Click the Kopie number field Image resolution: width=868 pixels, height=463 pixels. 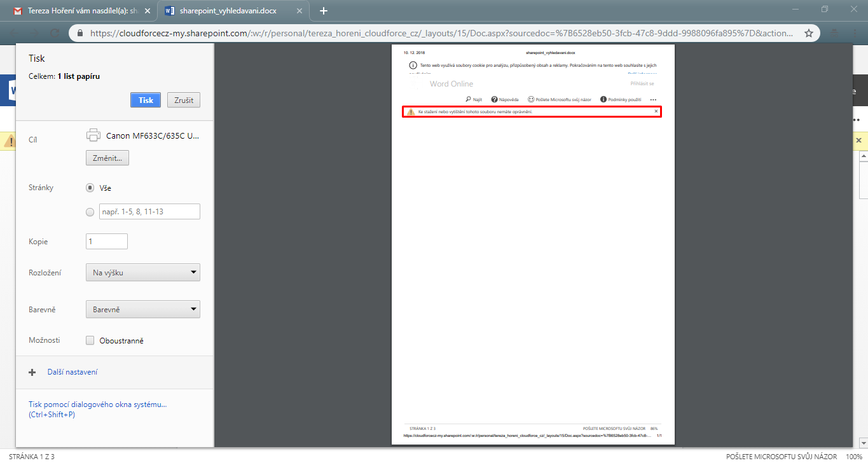click(107, 242)
